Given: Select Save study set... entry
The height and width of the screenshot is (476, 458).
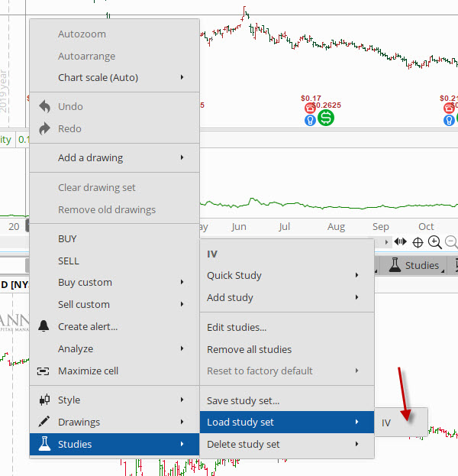Looking at the screenshot, I should coord(243,400).
